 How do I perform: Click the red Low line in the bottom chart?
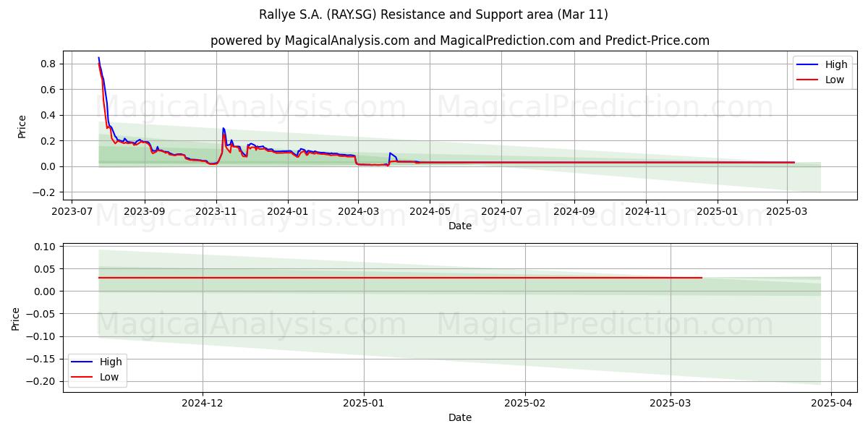click(x=400, y=278)
